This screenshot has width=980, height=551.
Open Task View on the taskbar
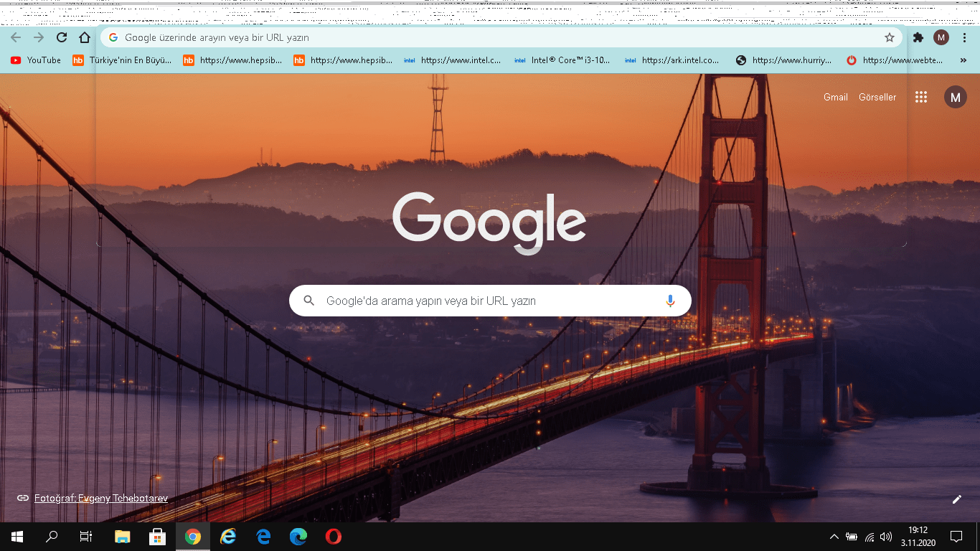pos(86,537)
